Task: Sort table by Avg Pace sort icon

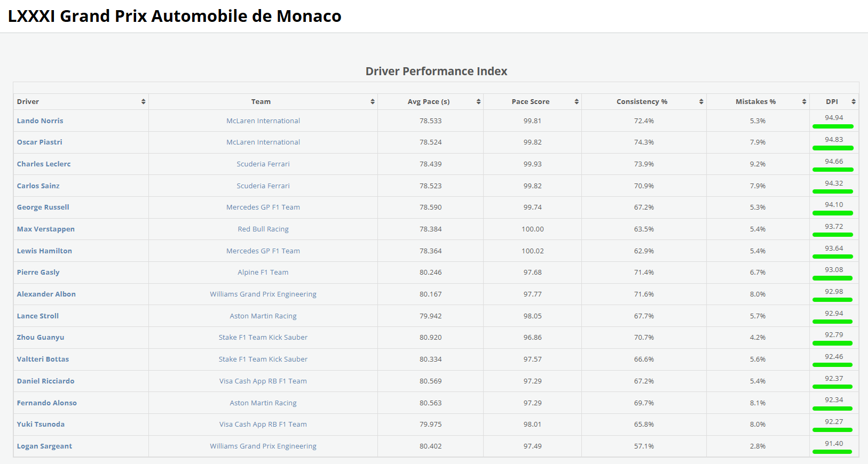Action: [478, 102]
